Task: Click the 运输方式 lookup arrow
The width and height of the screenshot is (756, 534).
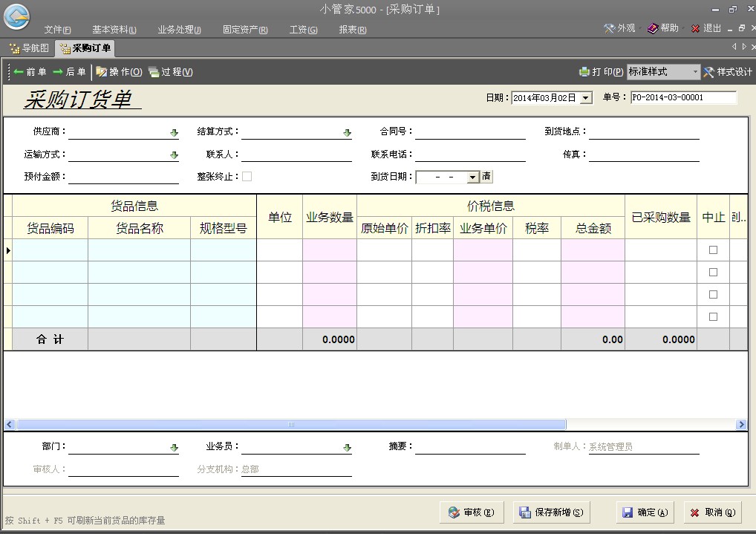Action: [x=174, y=154]
